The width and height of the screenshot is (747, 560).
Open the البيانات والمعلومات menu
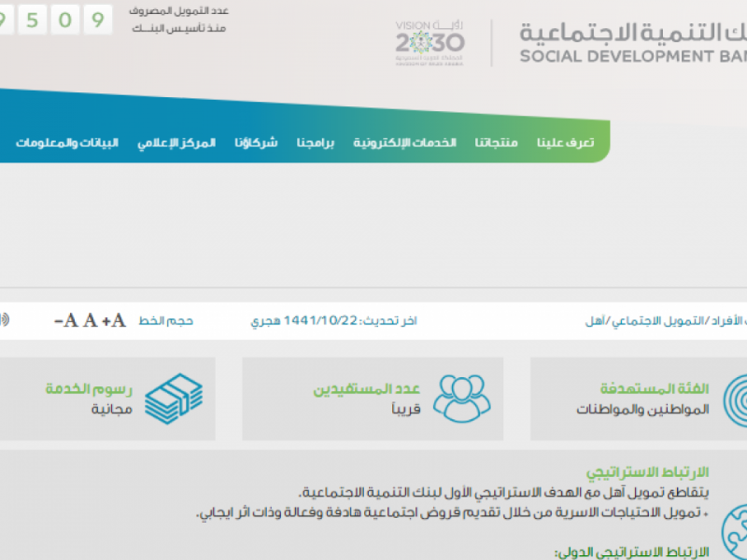[66, 143]
